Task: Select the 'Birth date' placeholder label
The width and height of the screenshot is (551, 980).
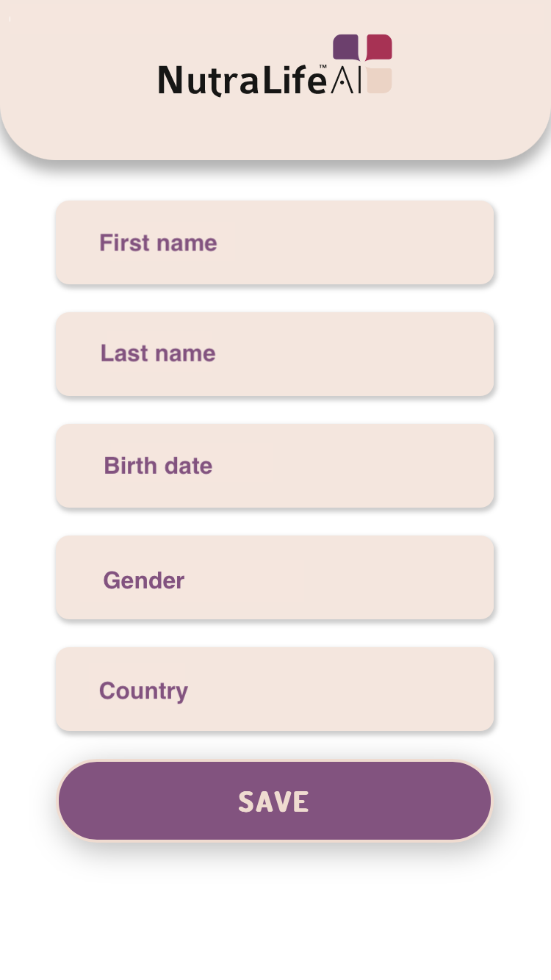Action: pyautogui.click(x=158, y=466)
